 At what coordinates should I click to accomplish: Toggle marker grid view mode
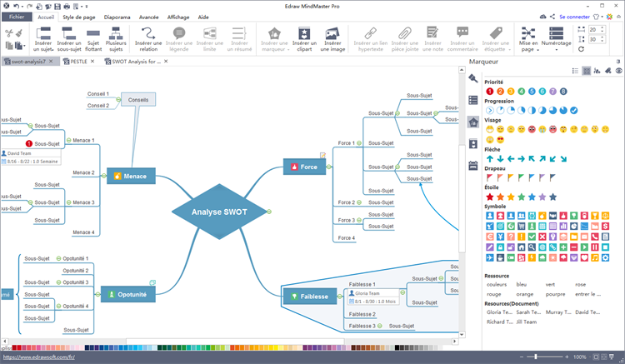[x=587, y=71]
